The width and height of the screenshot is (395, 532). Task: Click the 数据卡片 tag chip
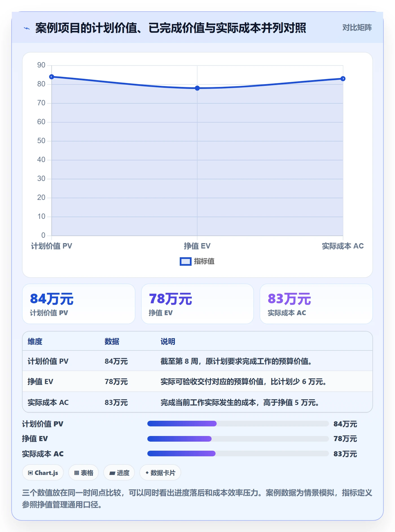click(160, 473)
